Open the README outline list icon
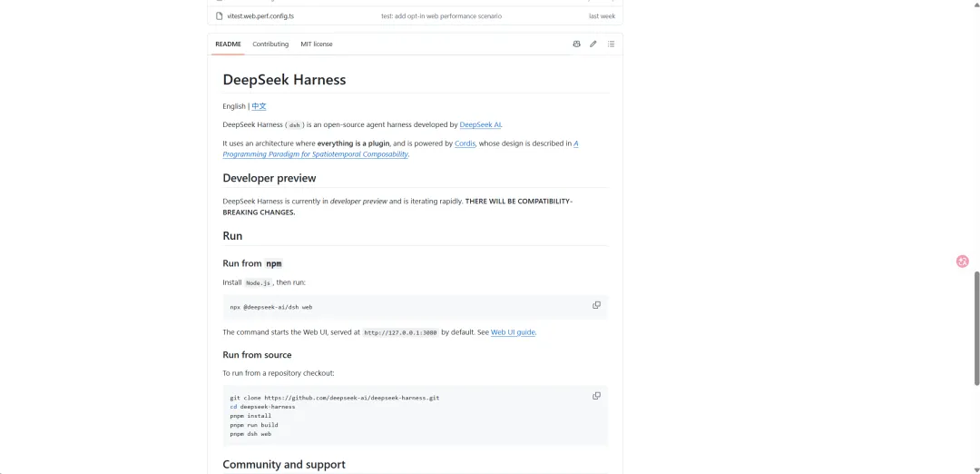 tap(611, 44)
